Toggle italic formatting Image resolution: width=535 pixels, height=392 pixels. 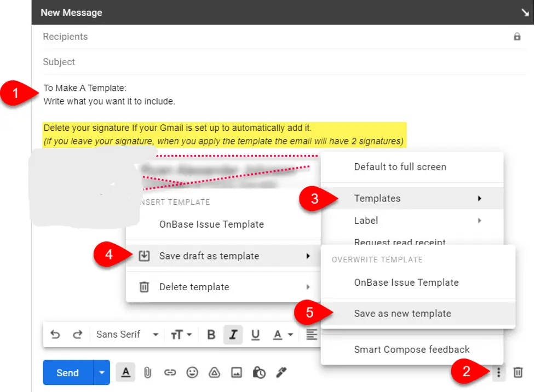point(233,335)
